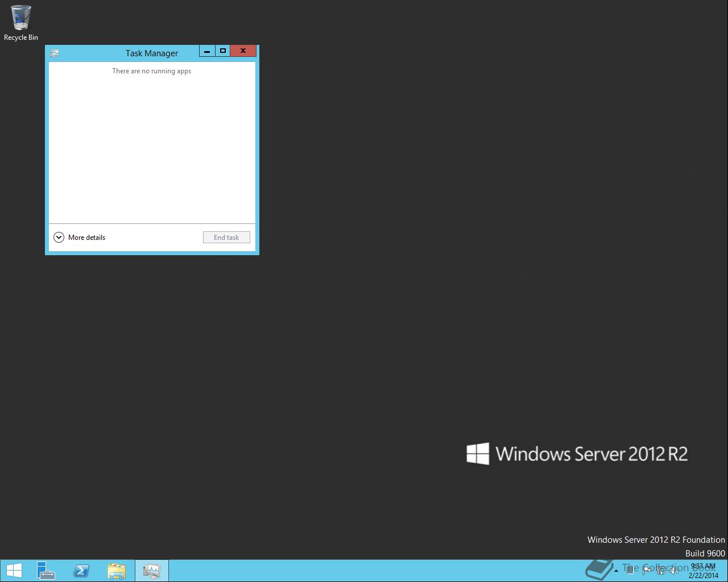Click the End task button
The height and width of the screenshot is (582, 728).
226,238
